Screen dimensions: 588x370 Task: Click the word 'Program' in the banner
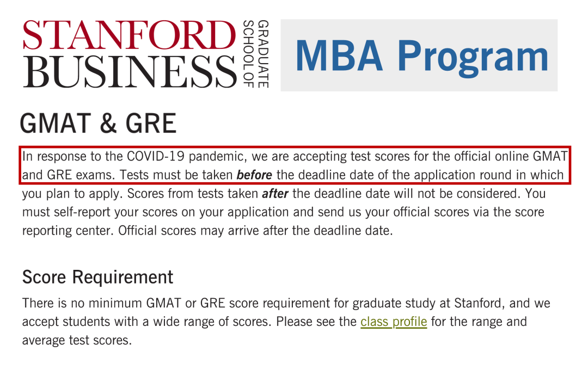473,58
